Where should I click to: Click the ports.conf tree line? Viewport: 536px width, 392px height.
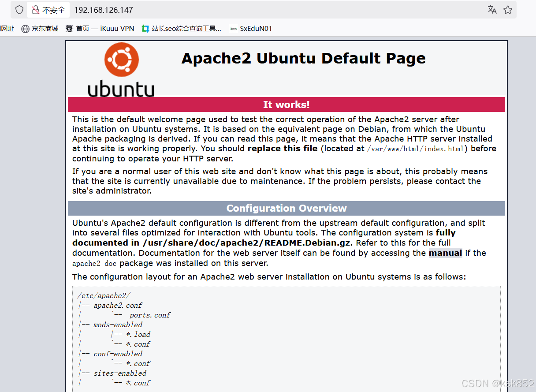click(150, 315)
